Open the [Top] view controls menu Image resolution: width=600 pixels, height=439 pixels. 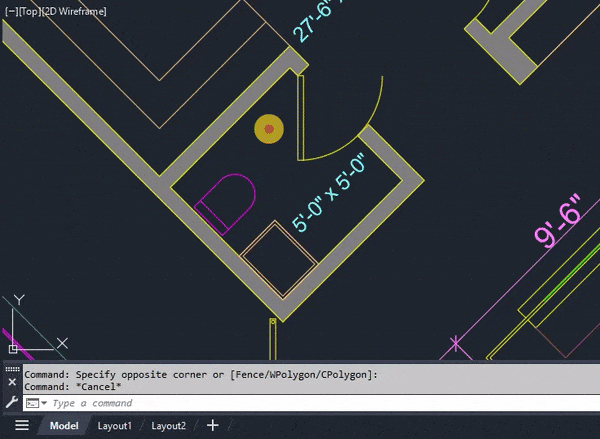tap(29, 11)
